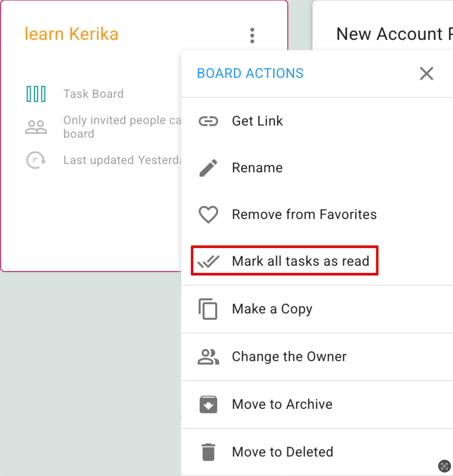This screenshot has width=453, height=476.
Task: Click the archive box icon
Action: [x=208, y=404]
